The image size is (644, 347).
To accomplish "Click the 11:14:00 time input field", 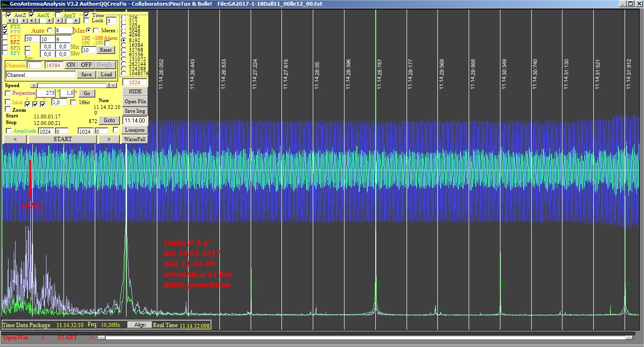I will point(135,120).
